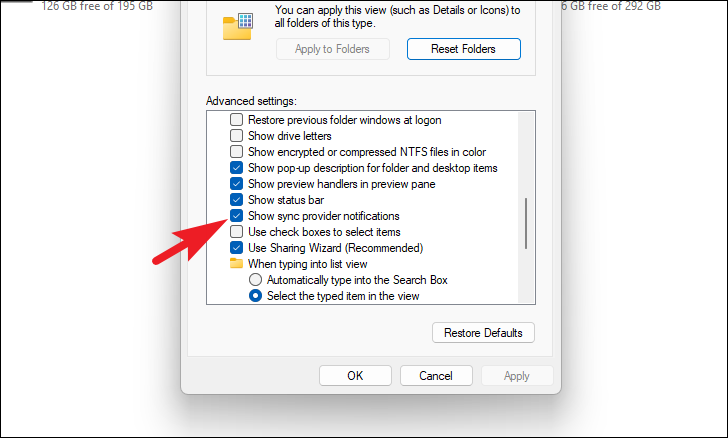Uncheck 'Show pop-up description for folder and desktop items'
728x438 pixels.
(236, 168)
